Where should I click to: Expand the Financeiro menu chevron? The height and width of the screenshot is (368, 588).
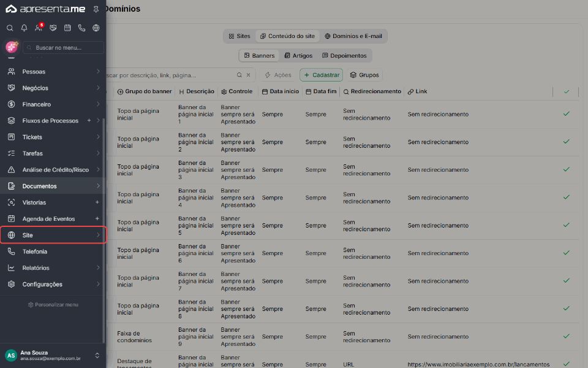[x=98, y=104]
